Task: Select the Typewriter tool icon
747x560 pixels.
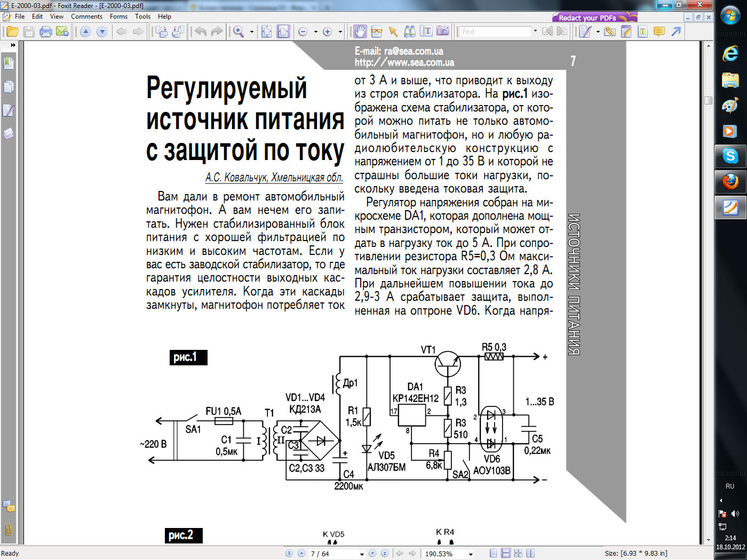Action: (x=585, y=32)
